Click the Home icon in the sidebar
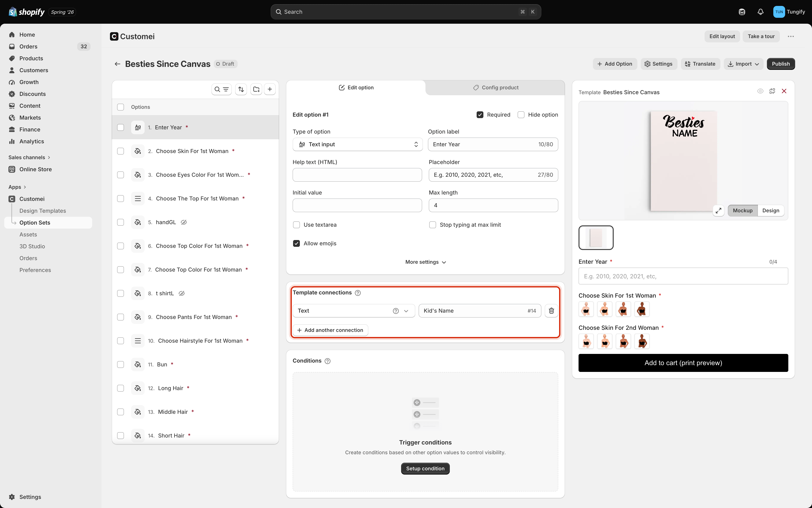 [12, 35]
